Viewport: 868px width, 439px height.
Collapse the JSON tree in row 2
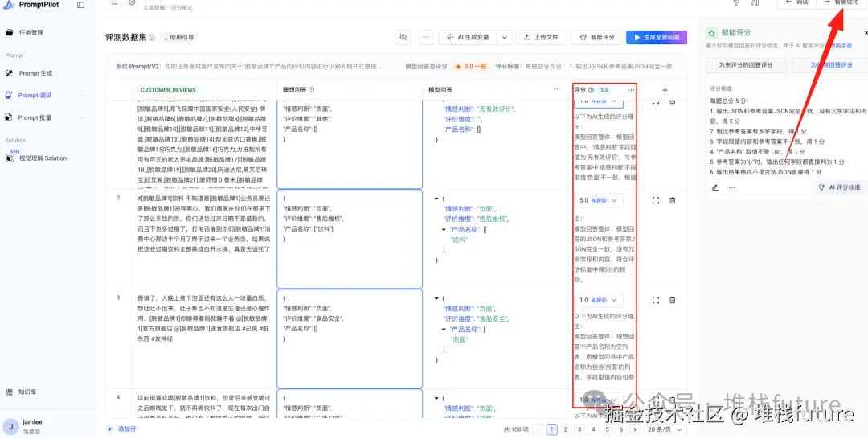tap(436, 198)
